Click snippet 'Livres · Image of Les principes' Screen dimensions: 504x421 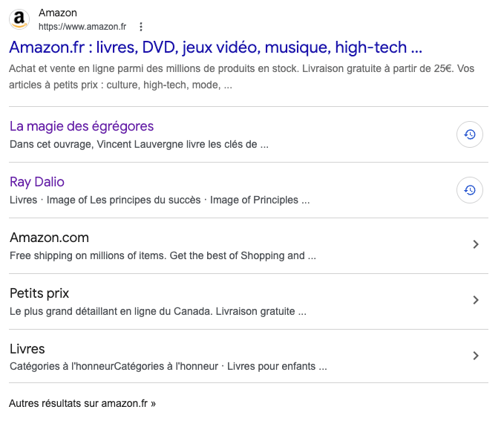coord(160,200)
